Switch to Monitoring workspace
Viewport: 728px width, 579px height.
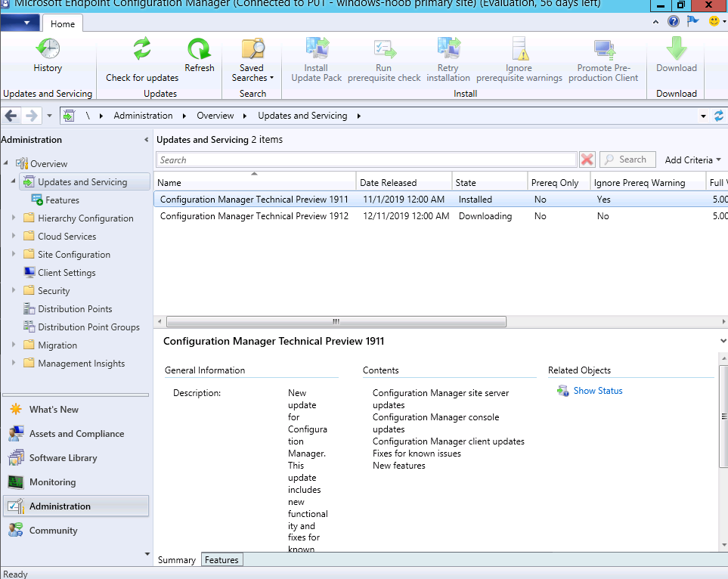pyautogui.click(x=76, y=481)
